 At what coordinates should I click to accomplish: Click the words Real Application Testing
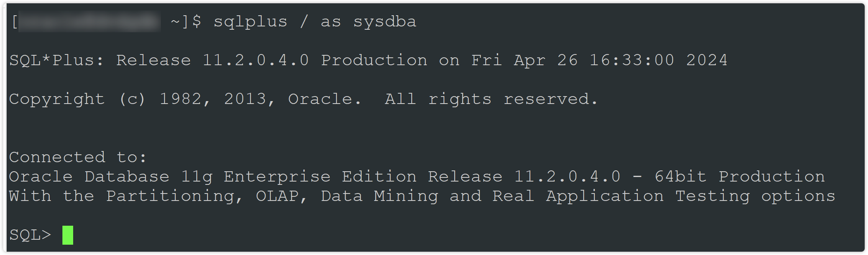click(x=621, y=196)
